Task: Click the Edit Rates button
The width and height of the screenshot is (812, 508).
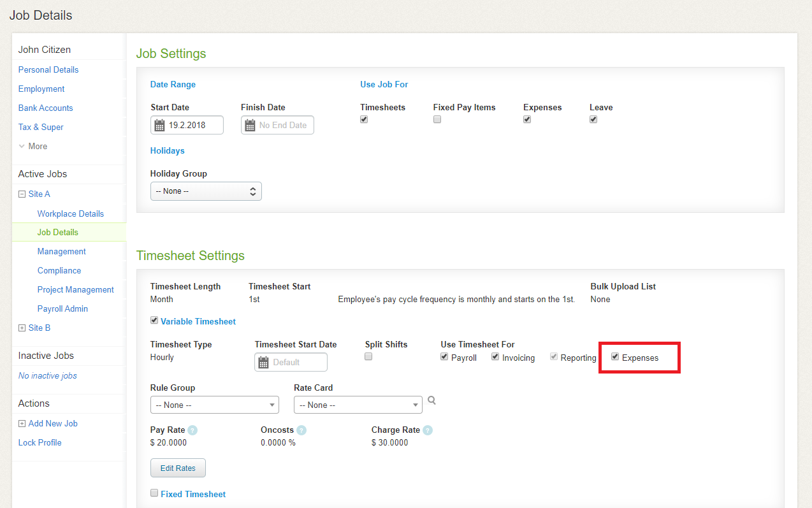Action: click(178, 468)
